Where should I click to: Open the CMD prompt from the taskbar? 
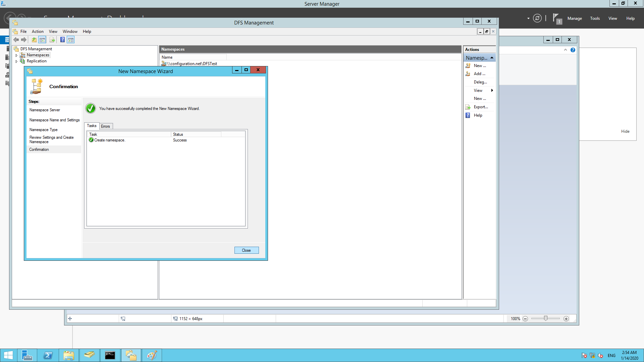point(110,355)
